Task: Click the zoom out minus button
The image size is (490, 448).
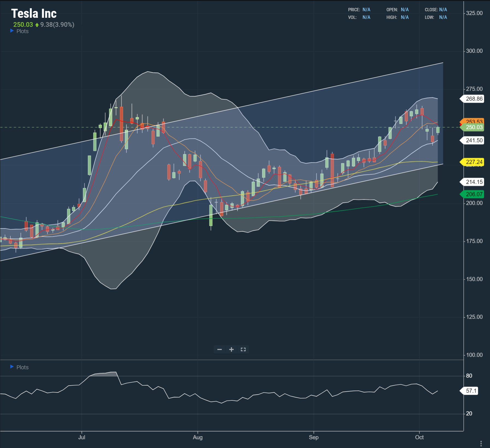Action: [219, 350]
